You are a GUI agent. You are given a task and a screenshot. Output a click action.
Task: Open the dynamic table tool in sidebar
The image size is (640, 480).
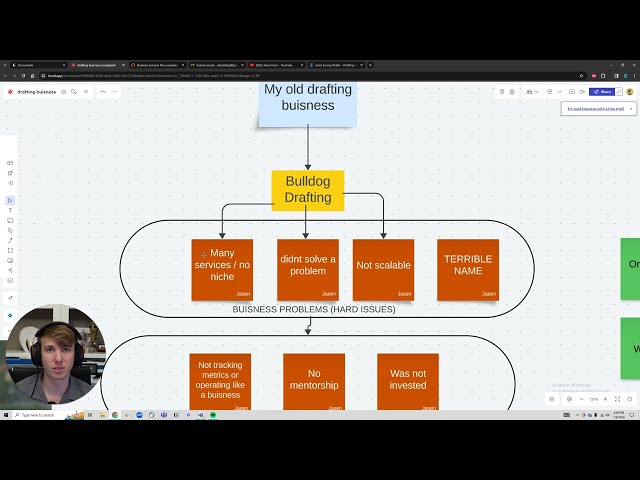point(10,280)
